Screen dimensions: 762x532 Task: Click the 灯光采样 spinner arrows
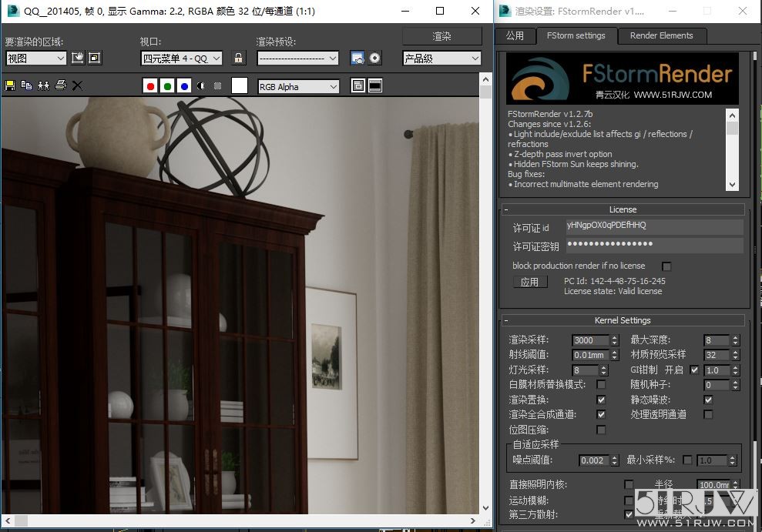point(603,370)
